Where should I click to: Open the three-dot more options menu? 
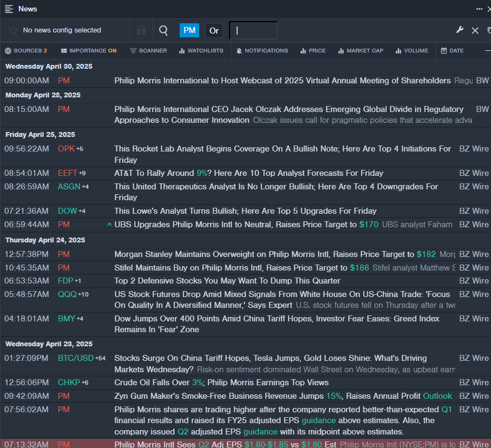(479, 9)
